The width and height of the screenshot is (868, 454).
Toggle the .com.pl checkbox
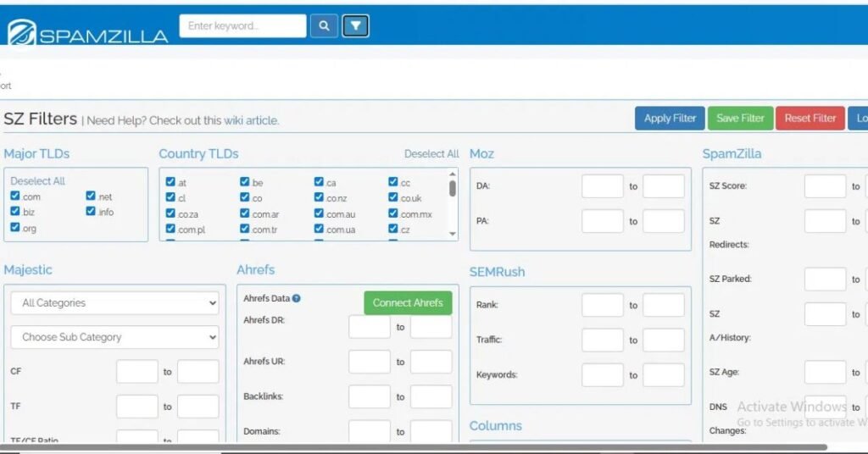(170, 229)
